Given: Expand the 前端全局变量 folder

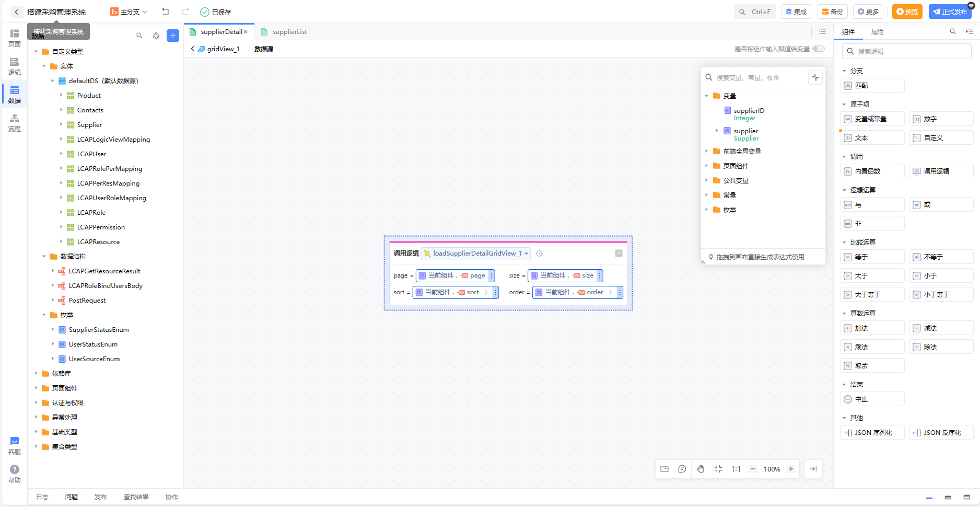Looking at the screenshot, I should click(x=706, y=151).
